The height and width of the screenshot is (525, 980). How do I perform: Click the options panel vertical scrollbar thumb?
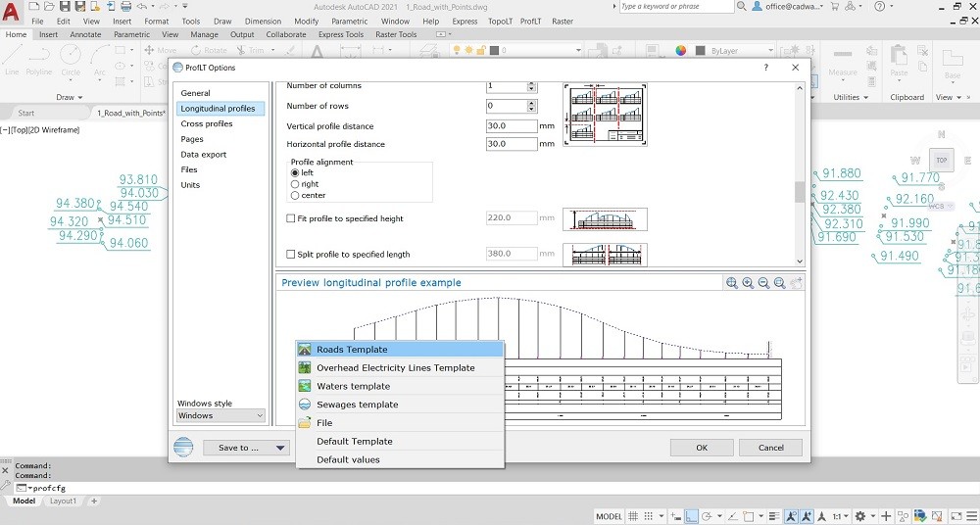click(800, 192)
